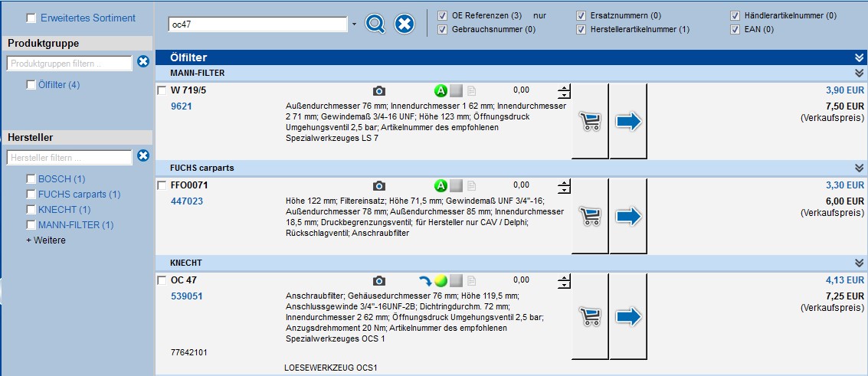Uncheck Gebrauchsnummer (0) option

pyautogui.click(x=442, y=29)
